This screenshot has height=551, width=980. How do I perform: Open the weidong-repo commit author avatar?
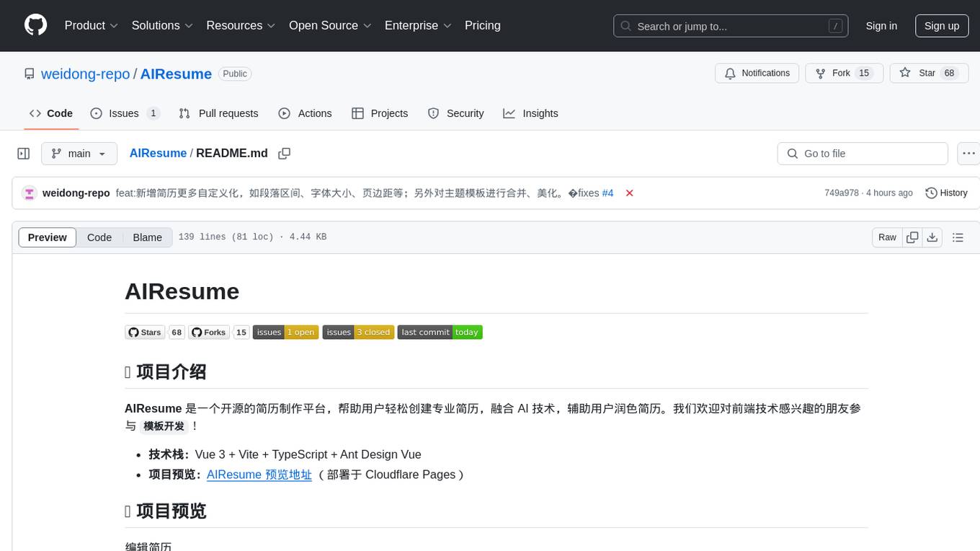click(x=30, y=193)
